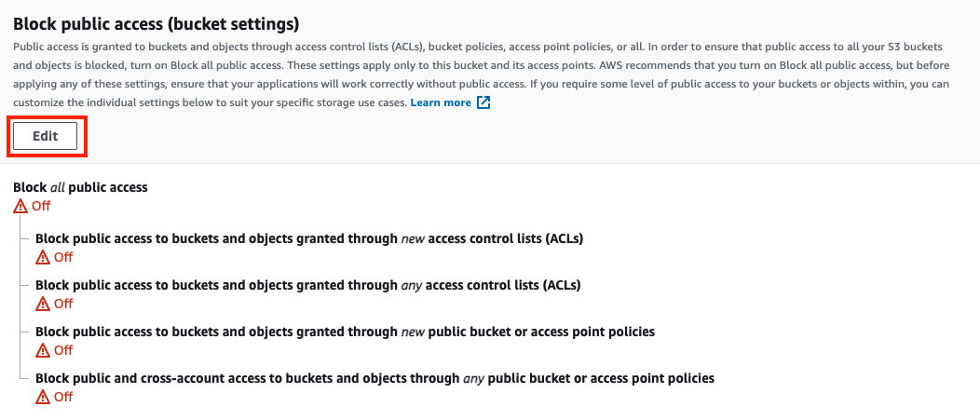Viewport: 980px width, 420px height.
Task: Click warning icon under Block all public access
Action: pyautogui.click(x=20, y=206)
